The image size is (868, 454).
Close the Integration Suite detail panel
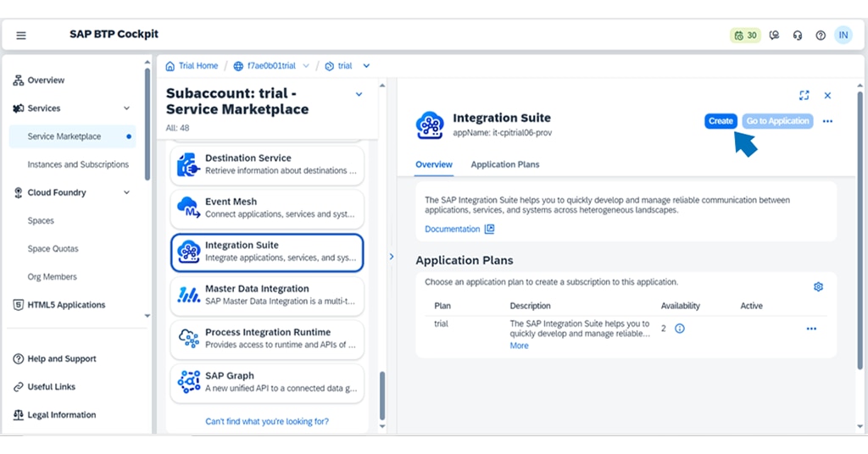click(x=827, y=96)
